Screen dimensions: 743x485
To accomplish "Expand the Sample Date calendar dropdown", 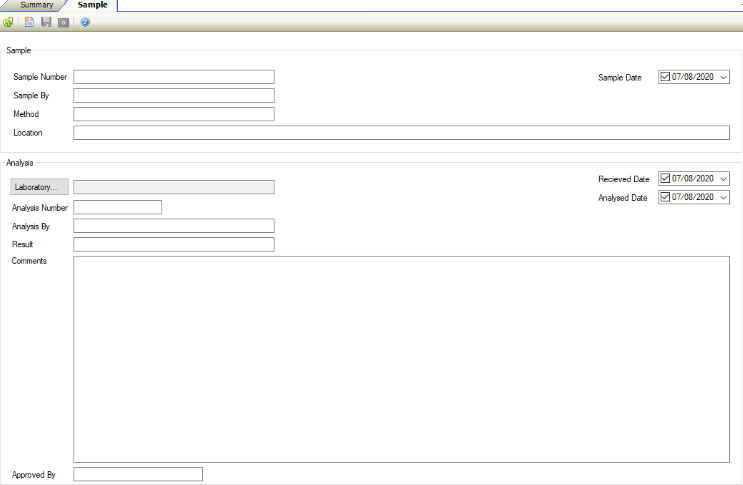I will point(724,77).
